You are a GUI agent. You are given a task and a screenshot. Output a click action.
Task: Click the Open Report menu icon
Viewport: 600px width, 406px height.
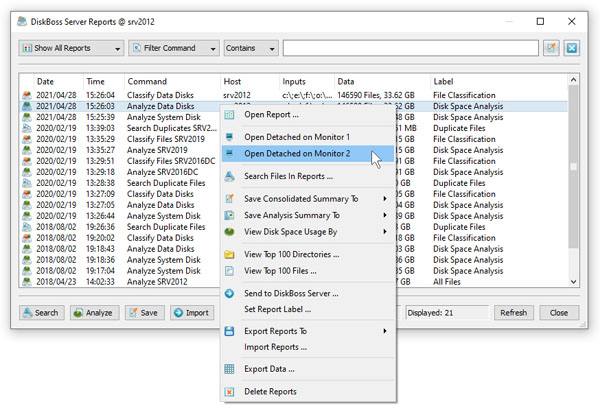[x=229, y=114]
